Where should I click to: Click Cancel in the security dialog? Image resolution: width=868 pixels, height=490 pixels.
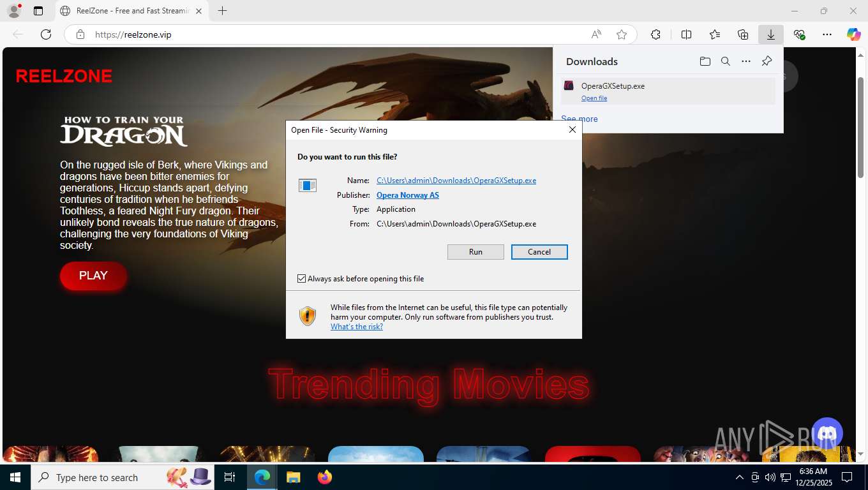tap(539, 252)
